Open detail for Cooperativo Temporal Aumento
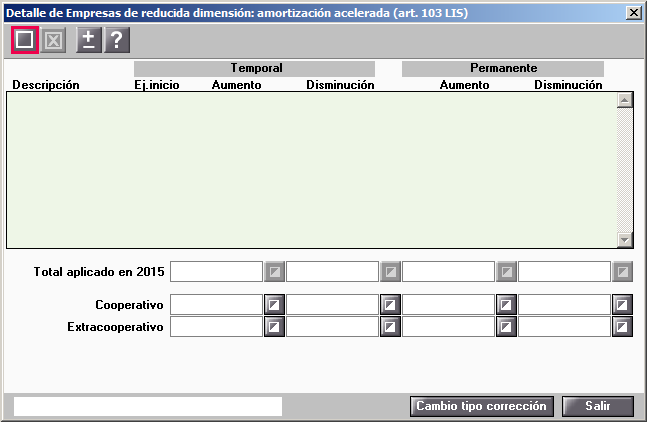 (274, 305)
